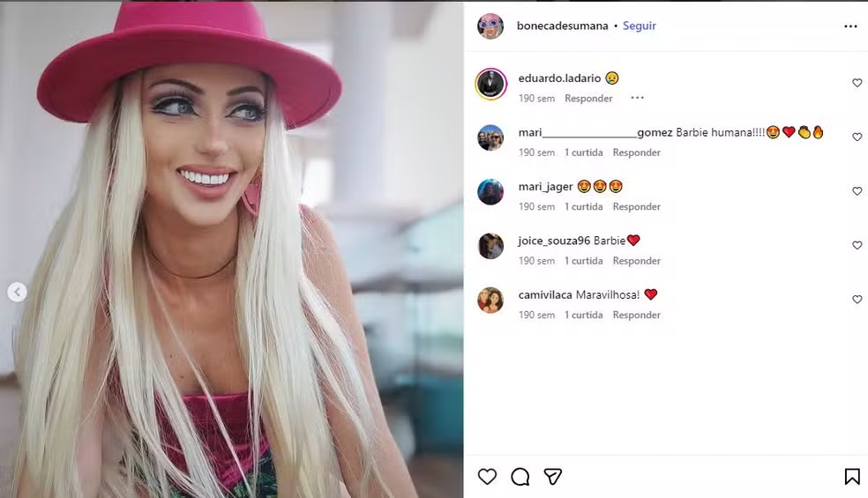This screenshot has height=498, width=868.
Task: Like joice_souza96's comment heart
Action: coord(857,245)
